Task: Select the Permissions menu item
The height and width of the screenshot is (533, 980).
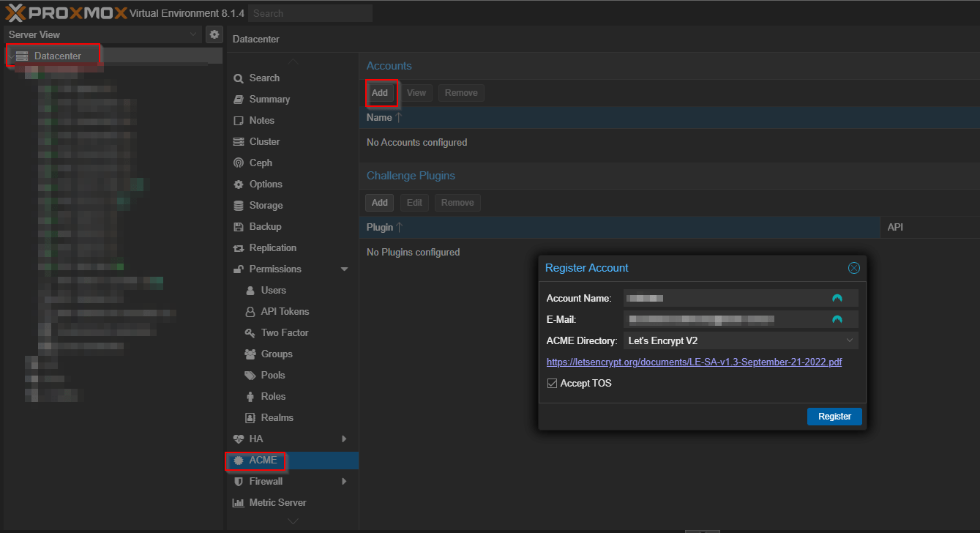Action: point(275,269)
